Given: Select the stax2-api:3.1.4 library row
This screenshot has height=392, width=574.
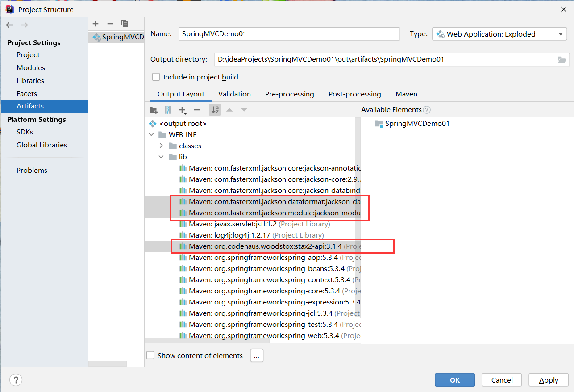Looking at the screenshot, I should pyautogui.click(x=270, y=246).
